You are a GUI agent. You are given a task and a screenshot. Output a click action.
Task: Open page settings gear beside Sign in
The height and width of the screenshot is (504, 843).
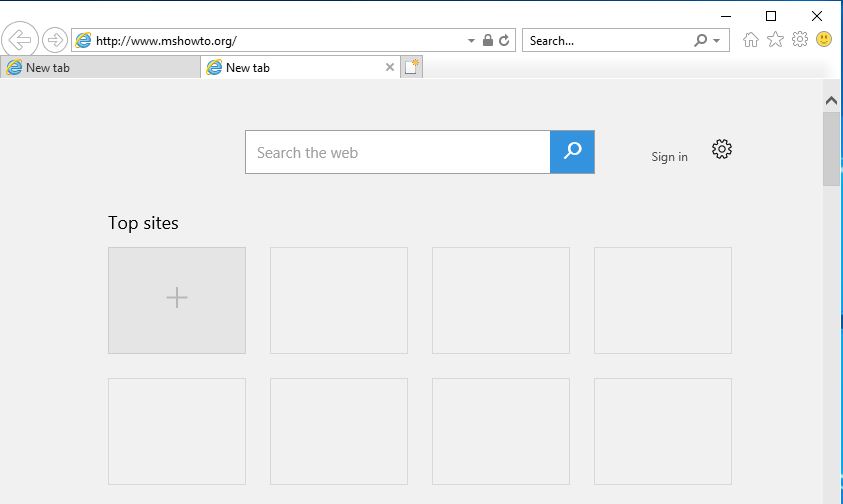coord(721,149)
